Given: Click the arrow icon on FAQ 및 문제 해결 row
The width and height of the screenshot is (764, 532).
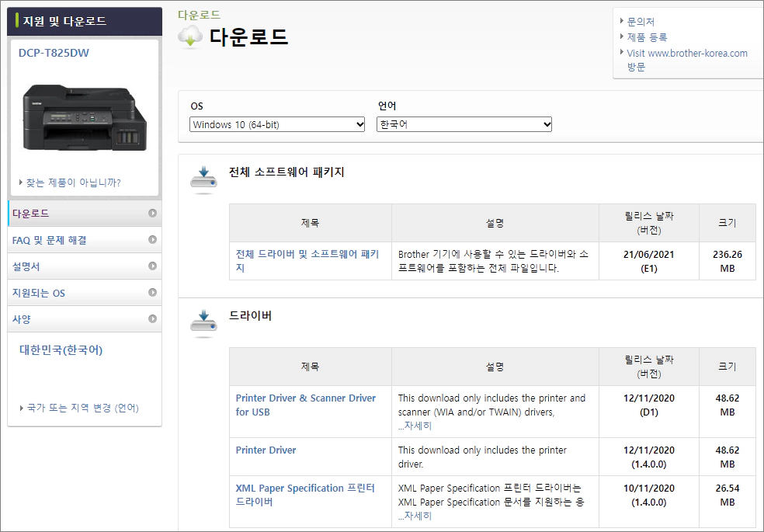Looking at the screenshot, I should (x=152, y=240).
